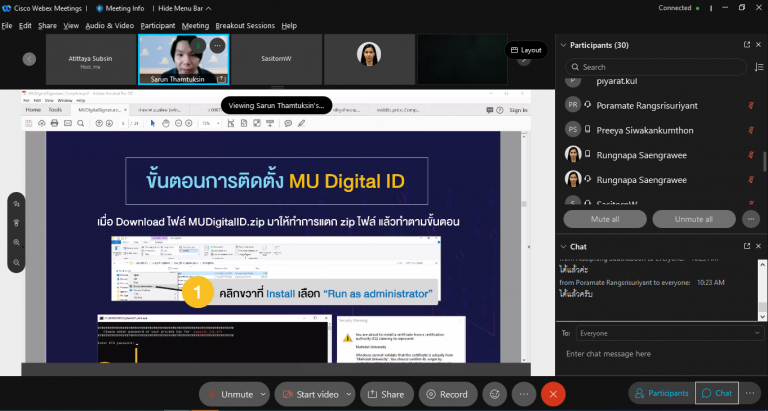Click the pen sign icon in Acrobat toolbar
768x411 pixels.
[301, 123]
